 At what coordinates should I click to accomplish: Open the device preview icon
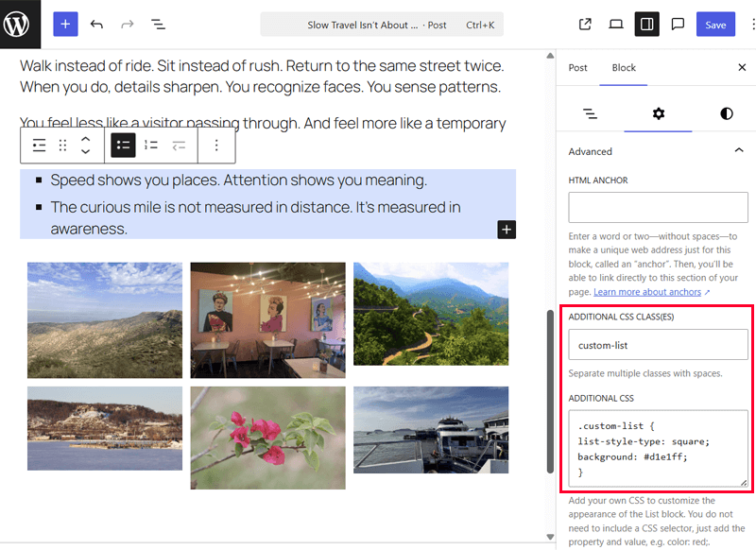tap(616, 25)
